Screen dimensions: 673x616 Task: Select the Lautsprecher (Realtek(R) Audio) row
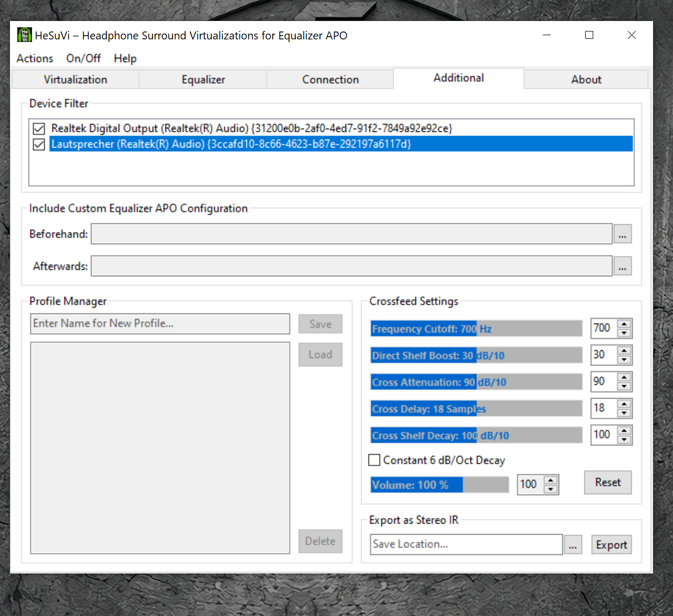(x=341, y=144)
